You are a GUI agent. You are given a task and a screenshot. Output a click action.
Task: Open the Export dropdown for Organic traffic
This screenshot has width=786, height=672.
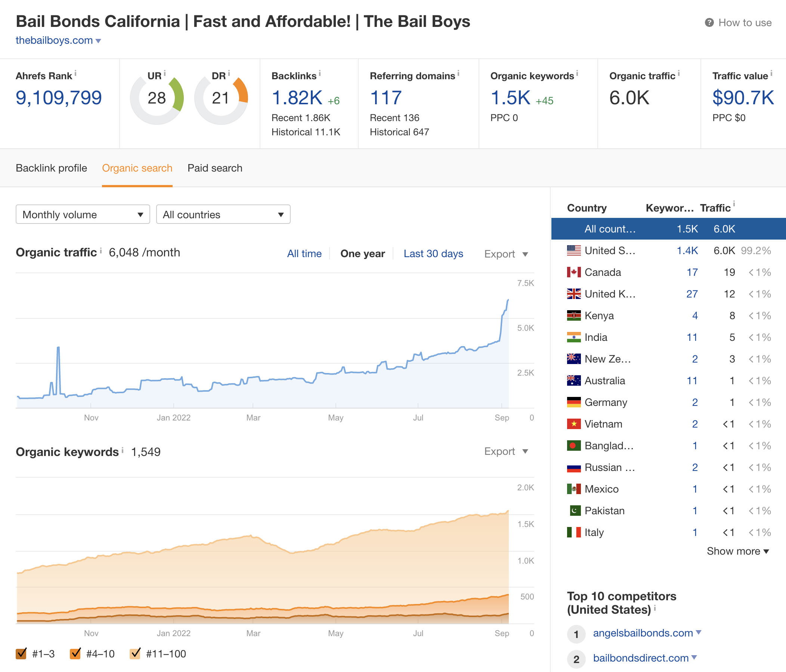tap(506, 253)
